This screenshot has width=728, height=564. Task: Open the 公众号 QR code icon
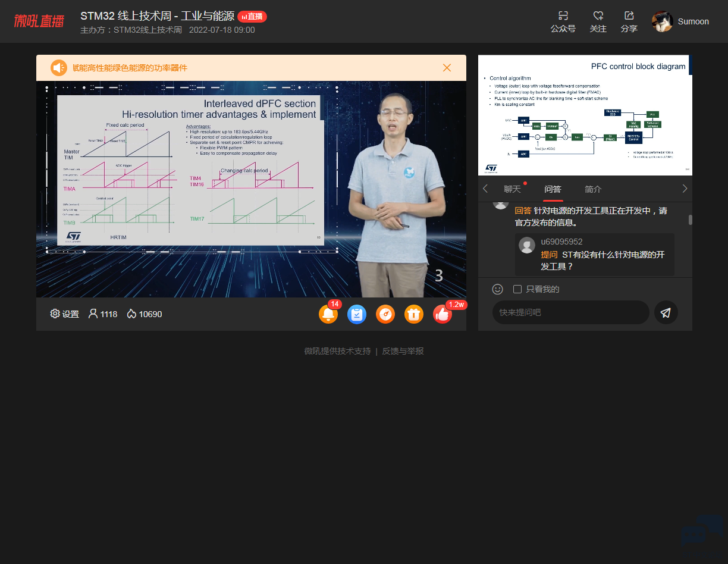click(563, 16)
